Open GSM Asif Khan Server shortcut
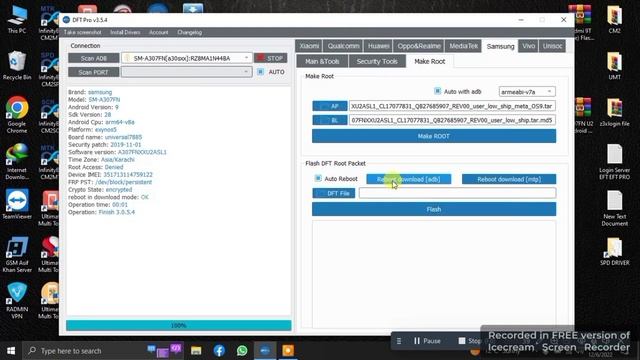This screenshot has height=360, width=640. (x=17, y=254)
